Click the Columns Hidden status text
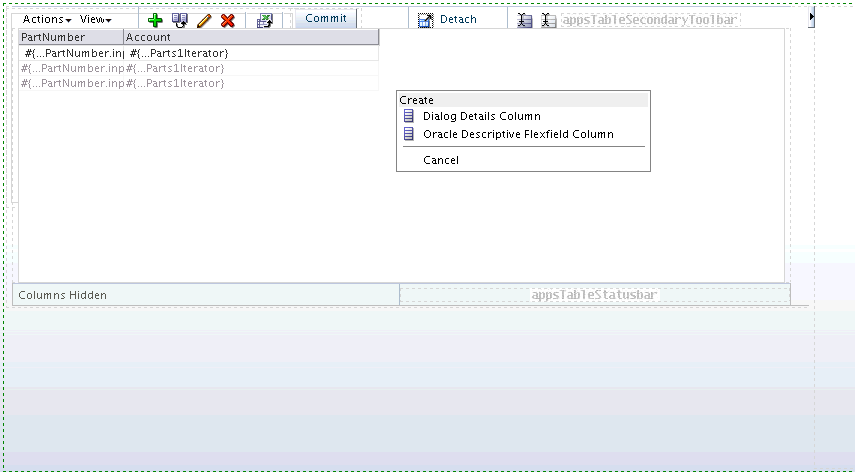The image size is (855, 472). pos(63,295)
